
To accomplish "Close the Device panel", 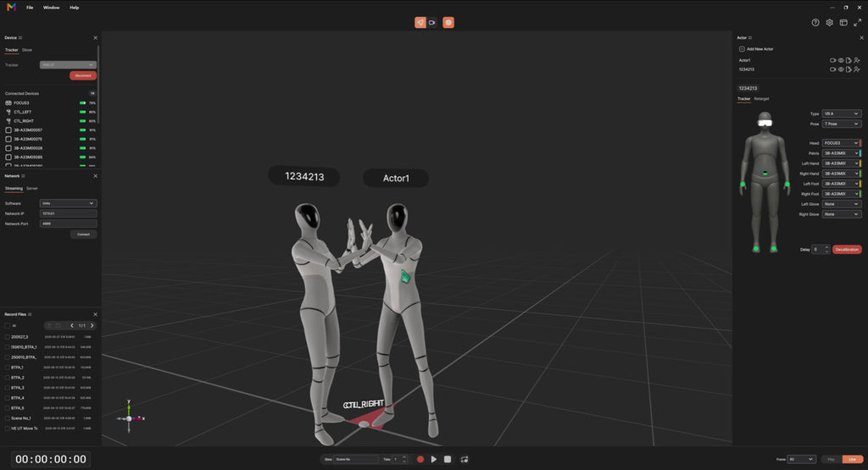I will pos(95,37).
